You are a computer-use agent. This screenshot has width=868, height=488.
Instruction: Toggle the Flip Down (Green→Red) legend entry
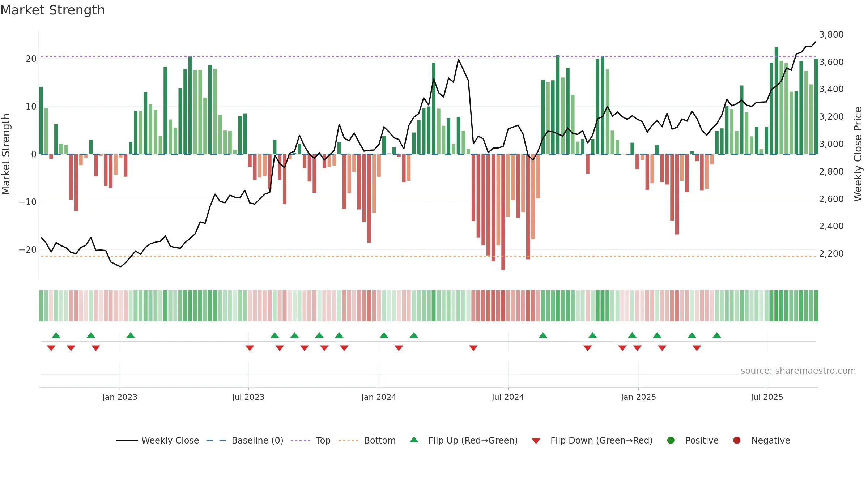coord(592,440)
